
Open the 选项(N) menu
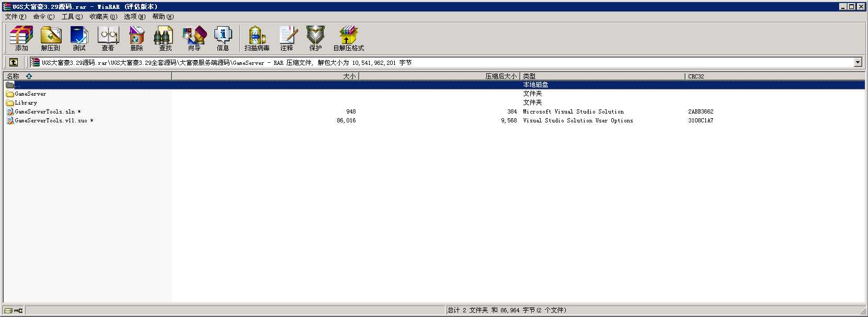pos(135,17)
